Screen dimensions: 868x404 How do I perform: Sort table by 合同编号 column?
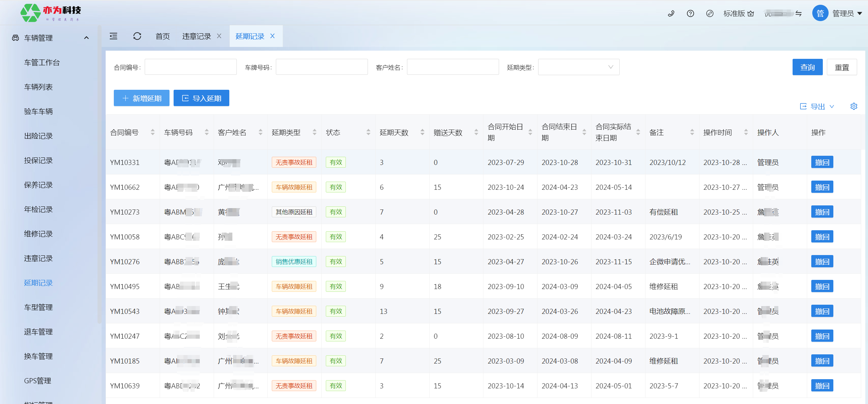(153, 132)
